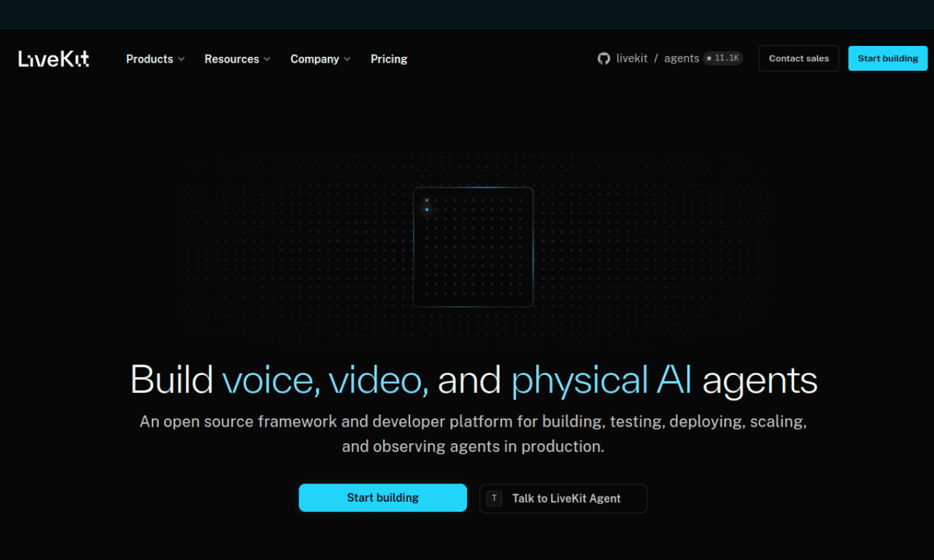934x560 pixels.
Task: Click Start building in the header
Action: click(888, 58)
